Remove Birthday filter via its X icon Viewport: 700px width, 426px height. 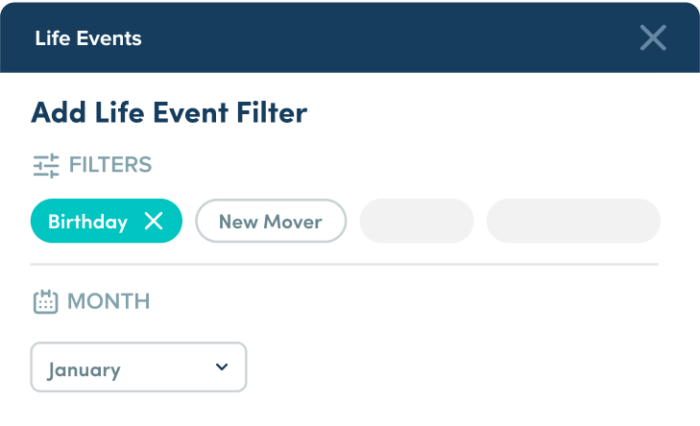pyautogui.click(x=153, y=222)
